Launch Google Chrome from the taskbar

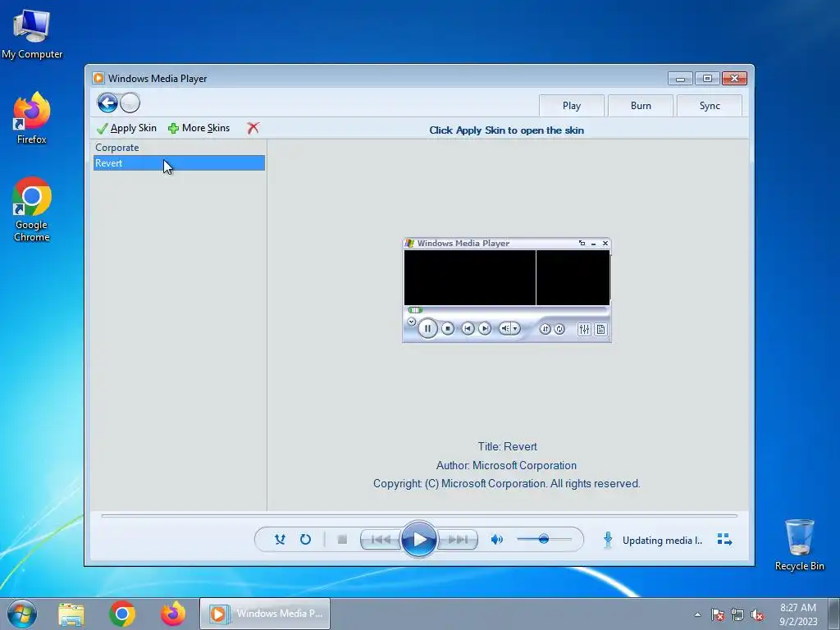[x=122, y=614]
